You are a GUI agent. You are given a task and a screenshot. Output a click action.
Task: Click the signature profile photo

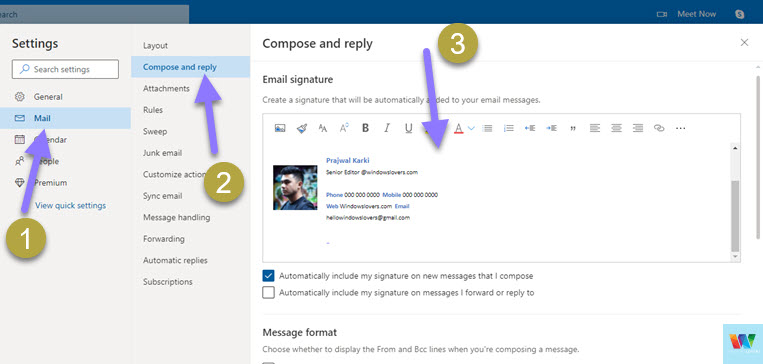(295, 187)
